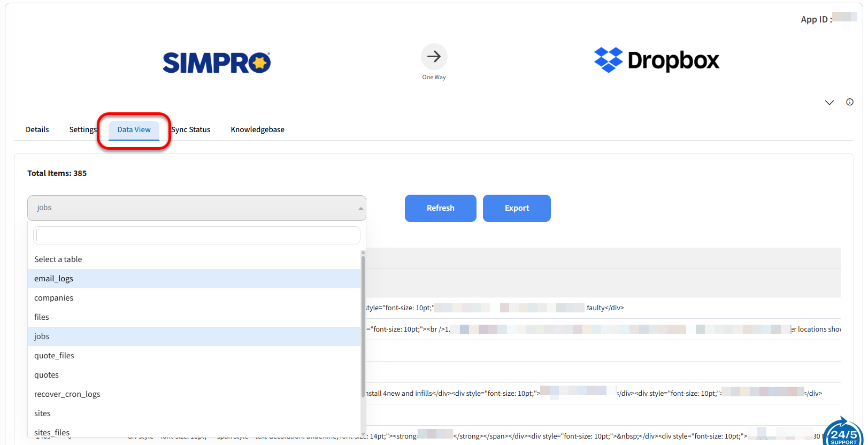Click the dropdown search input field
Viewport: 868px width, 445px height.
[196, 235]
